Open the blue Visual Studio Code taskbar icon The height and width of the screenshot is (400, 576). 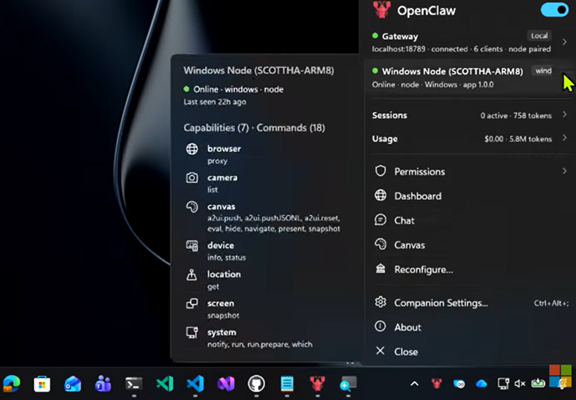point(195,384)
